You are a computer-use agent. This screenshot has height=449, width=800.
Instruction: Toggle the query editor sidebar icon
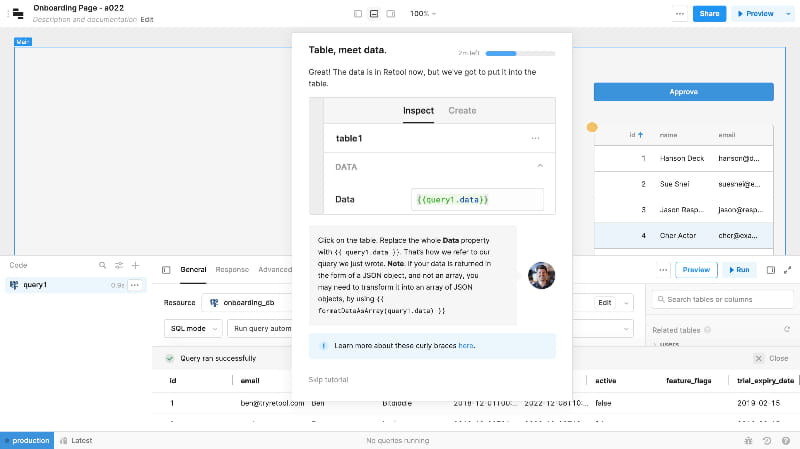click(166, 270)
